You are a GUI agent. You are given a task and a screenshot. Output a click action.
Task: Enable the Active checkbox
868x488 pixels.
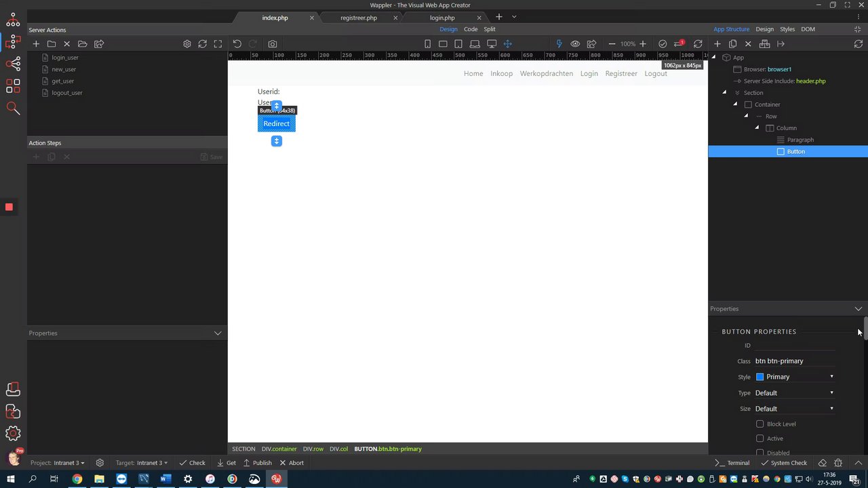tap(759, 439)
